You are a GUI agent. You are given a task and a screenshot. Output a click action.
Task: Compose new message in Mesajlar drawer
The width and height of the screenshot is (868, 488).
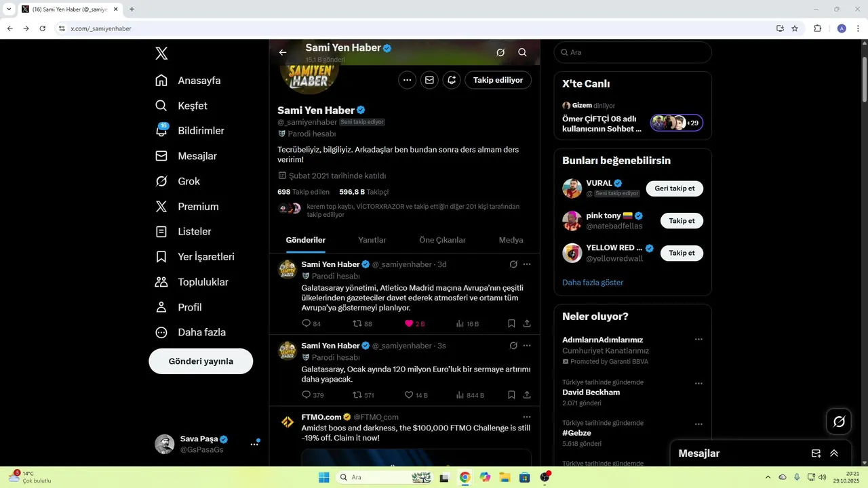click(816, 453)
